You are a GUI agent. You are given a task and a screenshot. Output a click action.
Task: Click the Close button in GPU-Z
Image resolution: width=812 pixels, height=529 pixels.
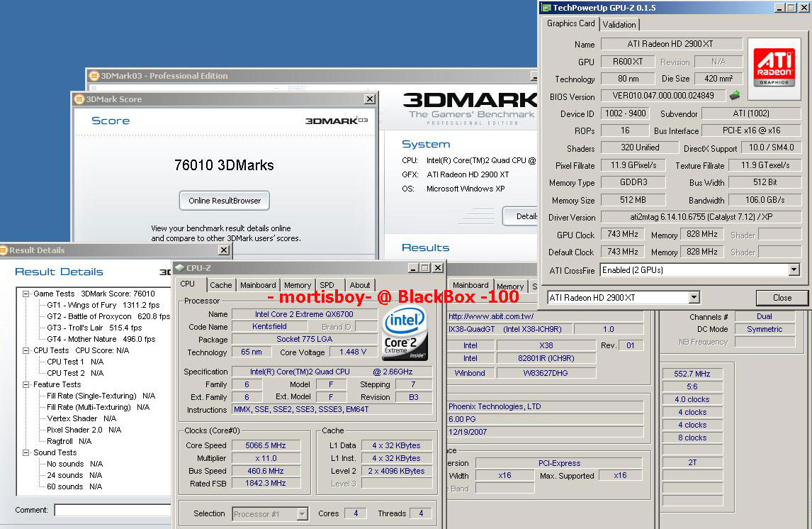[x=782, y=297]
